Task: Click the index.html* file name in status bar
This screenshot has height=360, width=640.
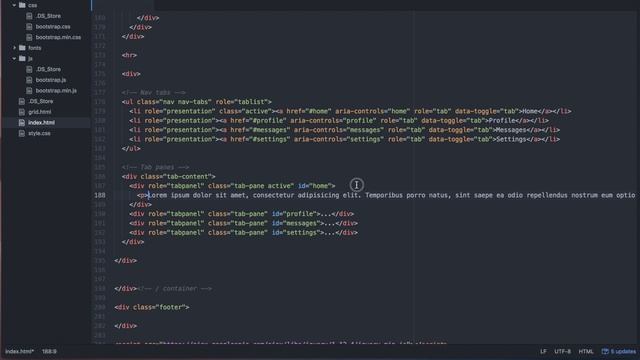Action: point(19,351)
